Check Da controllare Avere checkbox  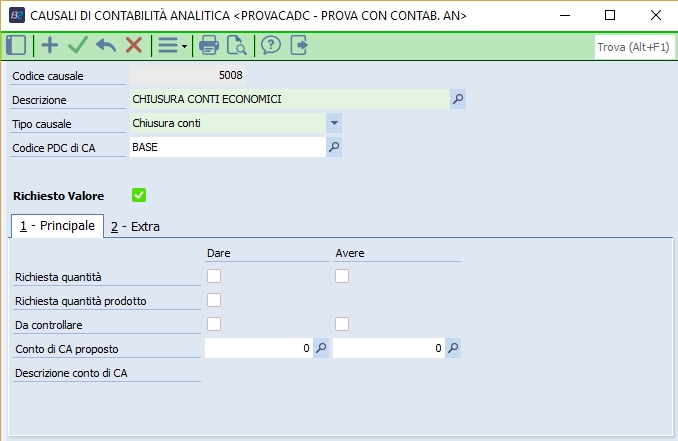click(x=342, y=324)
